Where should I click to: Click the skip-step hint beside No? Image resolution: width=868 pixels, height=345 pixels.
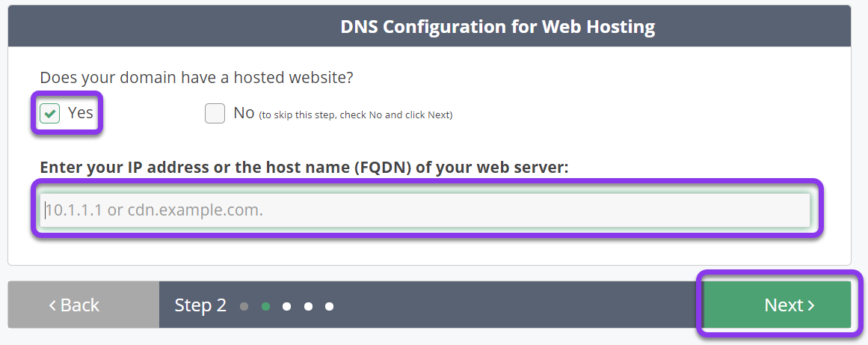tap(356, 115)
